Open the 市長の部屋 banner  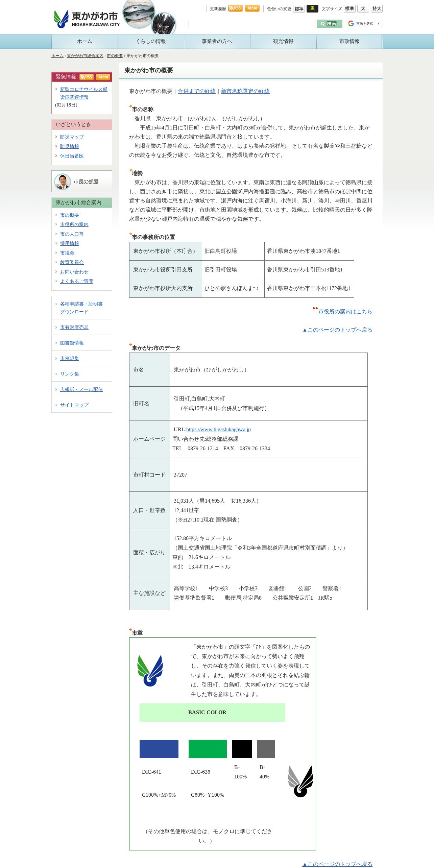pyautogui.click(x=82, y=182)
